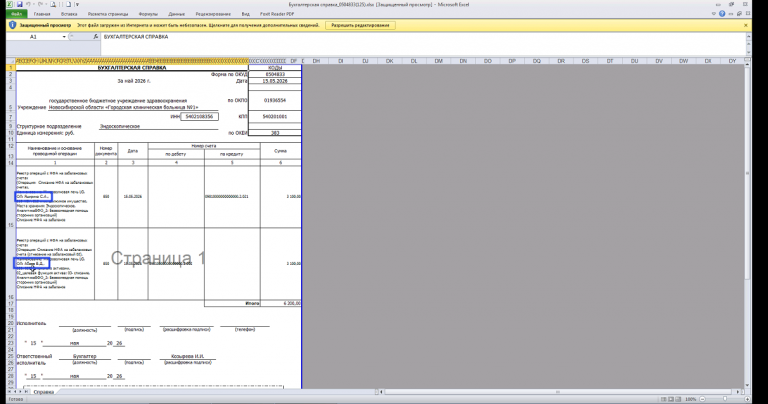Select row header 16
768x404 pixels.
11,264
